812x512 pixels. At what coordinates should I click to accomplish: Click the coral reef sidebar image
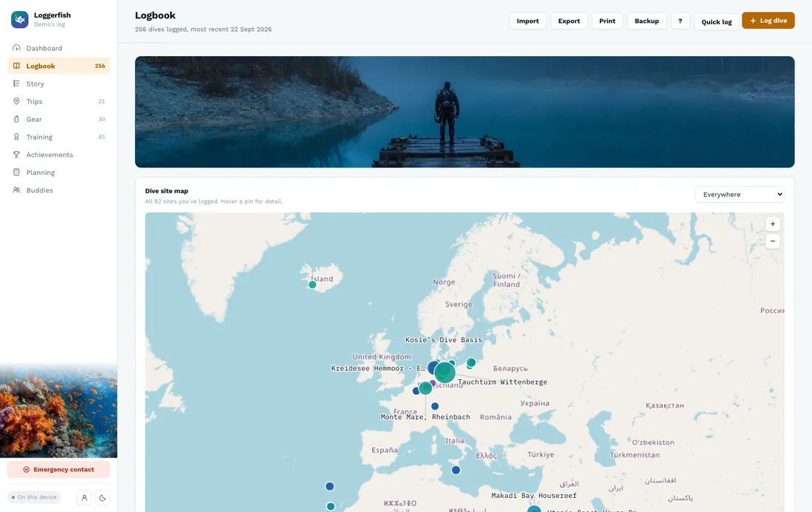58,411
